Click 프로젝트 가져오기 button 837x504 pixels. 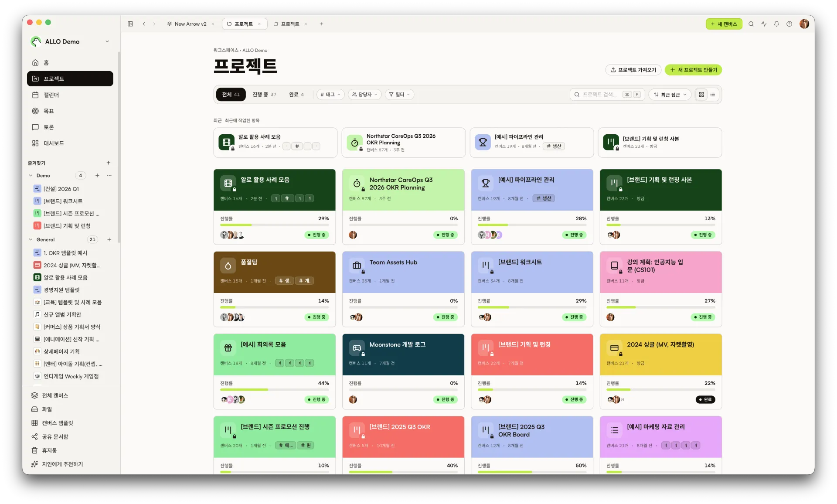coord(633,70)
